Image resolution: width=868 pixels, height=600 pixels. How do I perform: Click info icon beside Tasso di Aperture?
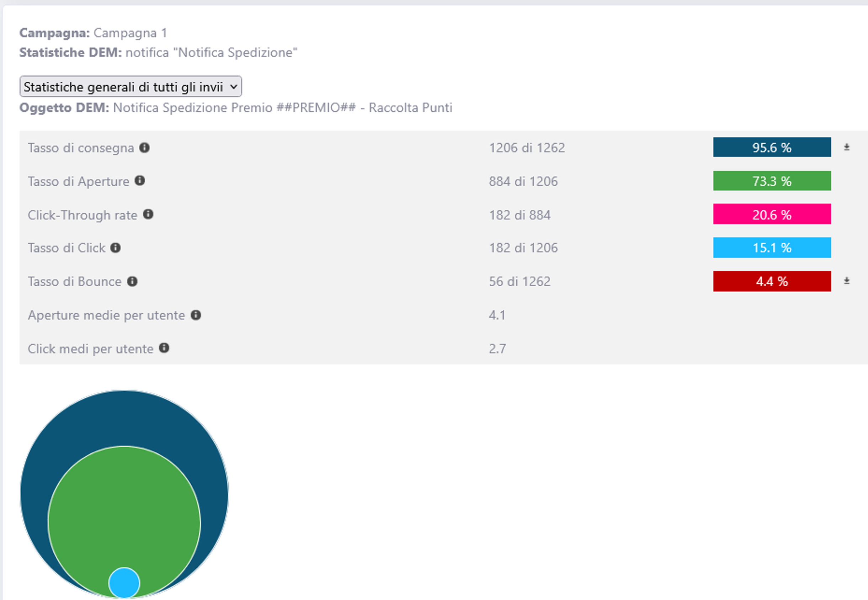click(140, 181)
